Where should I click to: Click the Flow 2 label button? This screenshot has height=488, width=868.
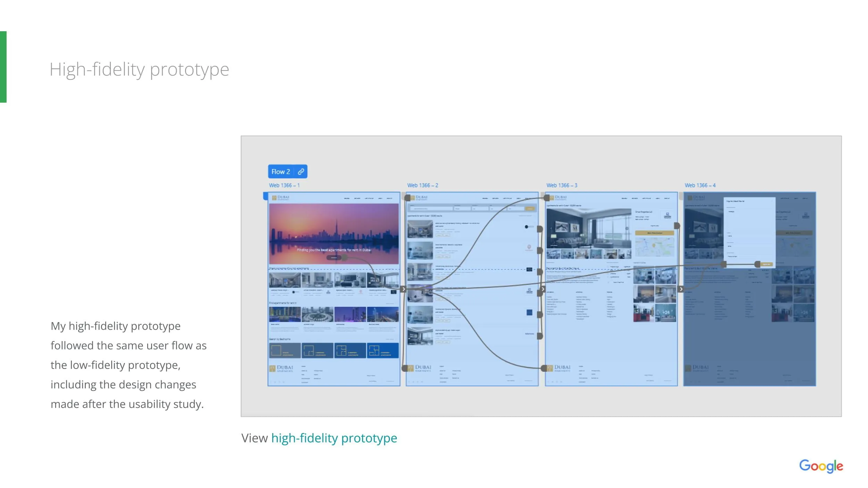click(x=281, y=171)
